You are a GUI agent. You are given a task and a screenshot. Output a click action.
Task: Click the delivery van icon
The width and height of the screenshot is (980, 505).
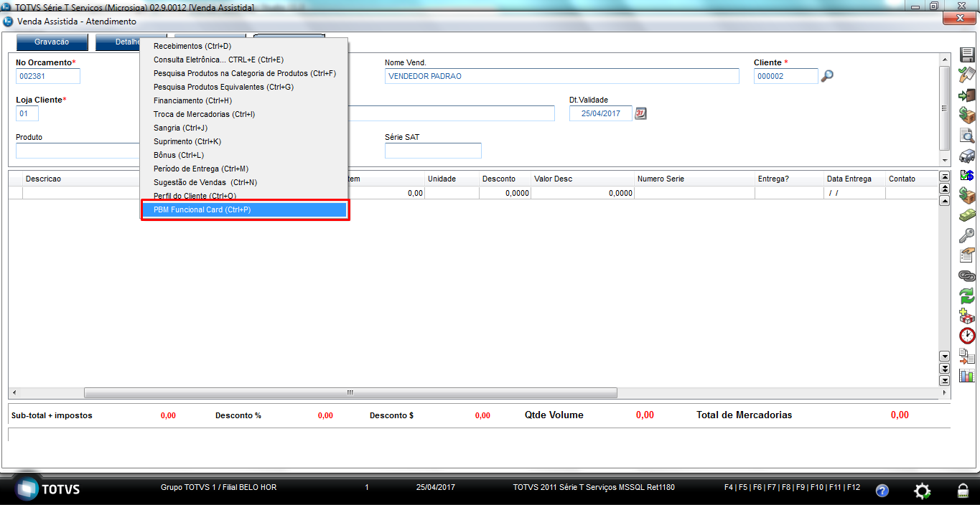pos(967,155)
